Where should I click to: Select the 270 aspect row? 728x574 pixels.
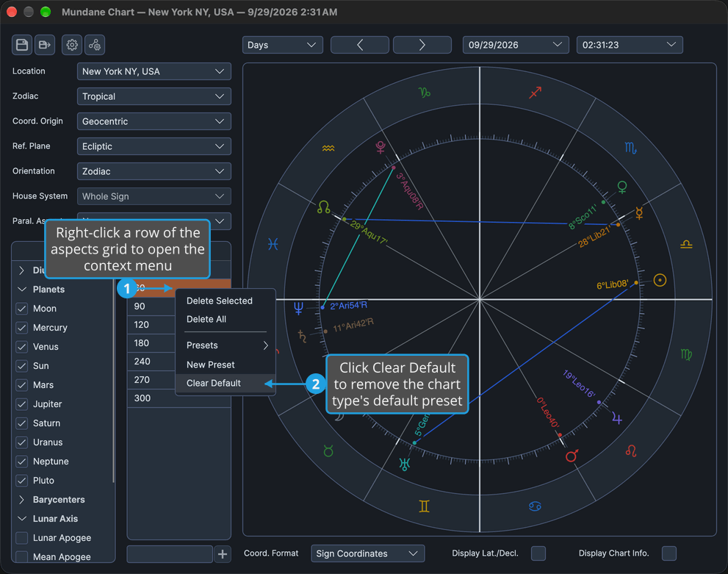152,380
